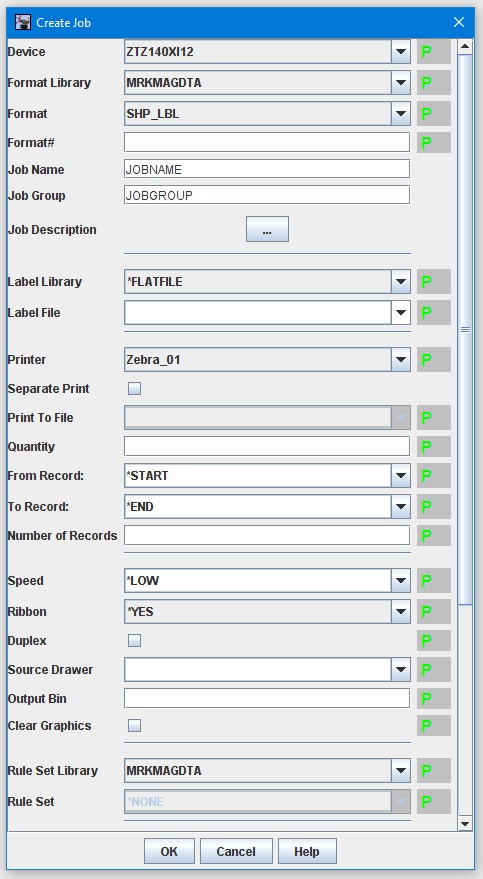Screen dimensions: 483x879
Task: Open Job Description ellipsis button
Action: 267,229
